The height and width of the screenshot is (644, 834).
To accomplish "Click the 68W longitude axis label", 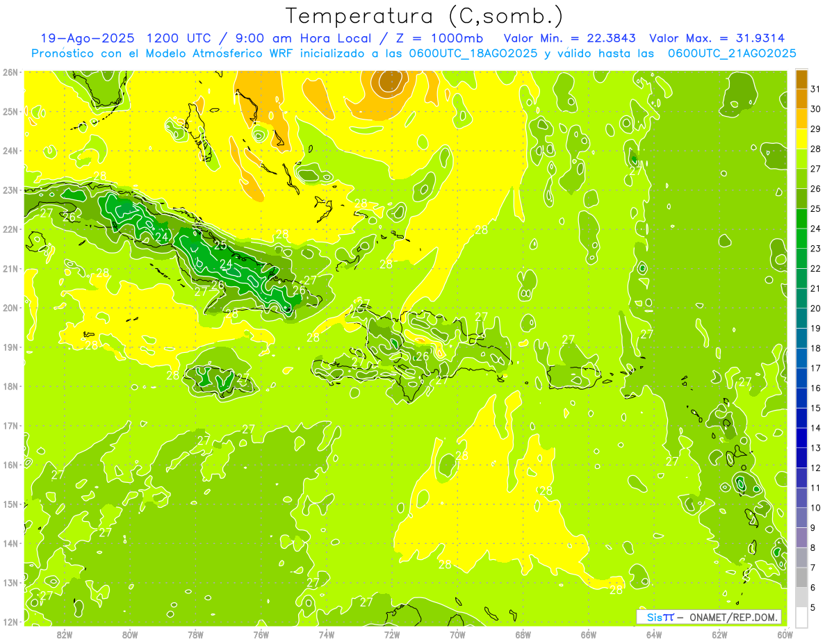I will [523, 634].
